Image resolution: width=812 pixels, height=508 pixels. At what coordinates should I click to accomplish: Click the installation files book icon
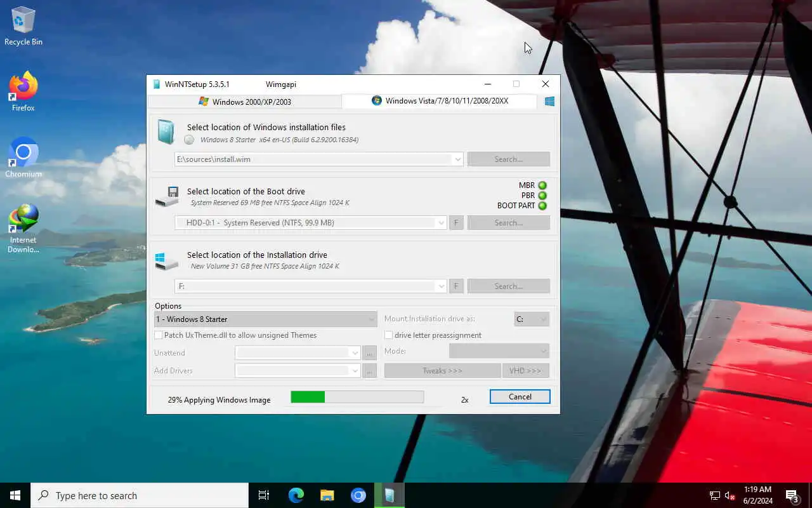pos(165,132)
